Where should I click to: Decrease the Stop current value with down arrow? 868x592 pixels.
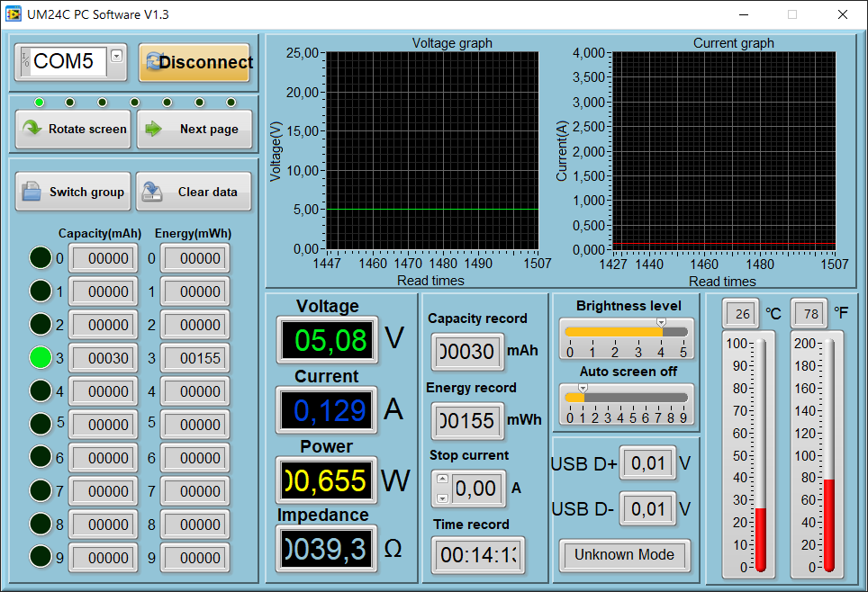[x=442, y=498]
